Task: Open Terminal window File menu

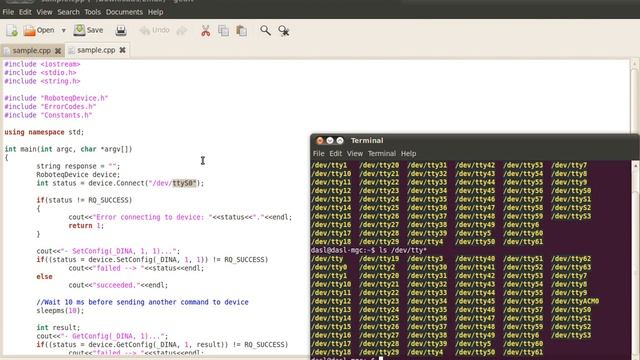Action: [x=318, y=153]
